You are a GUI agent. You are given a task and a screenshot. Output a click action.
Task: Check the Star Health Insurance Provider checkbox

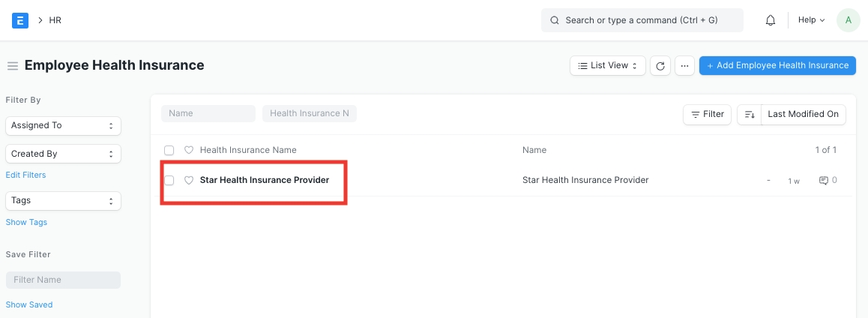[x=169, y=181]
